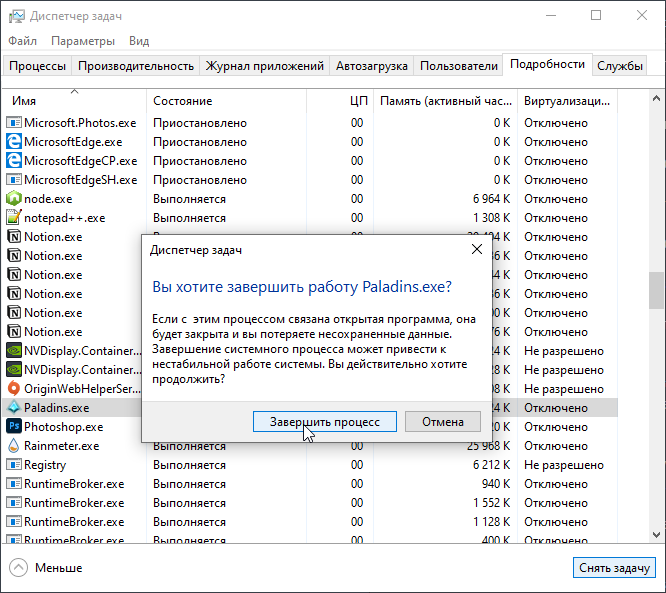
Task: Click the Photoshop.exe Ps icon
Action: pos(14,426)
